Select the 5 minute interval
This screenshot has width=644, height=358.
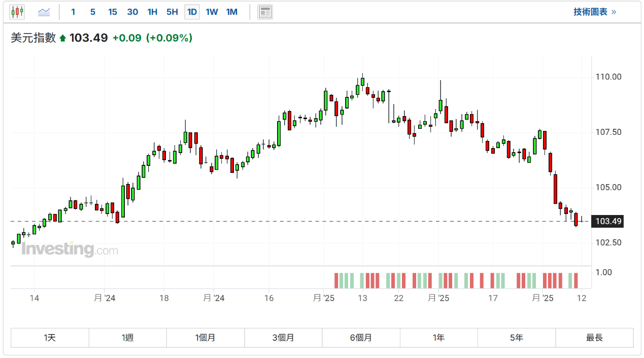92,12
